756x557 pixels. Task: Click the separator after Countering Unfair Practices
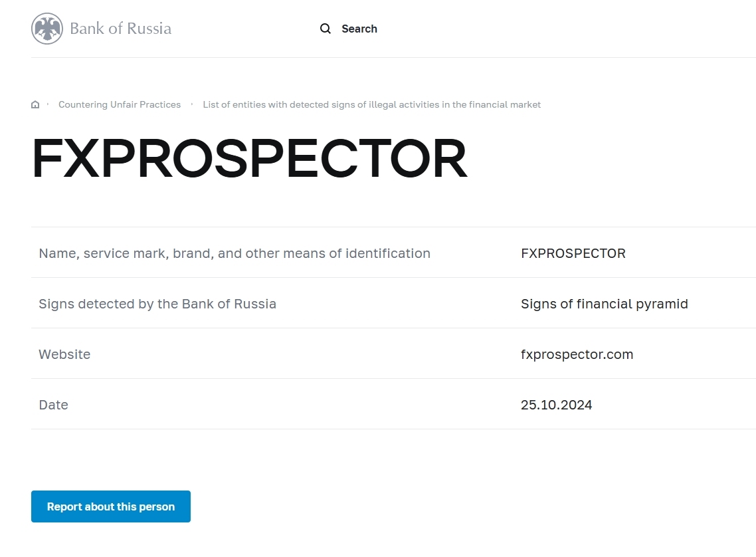[x=192, y=104]
